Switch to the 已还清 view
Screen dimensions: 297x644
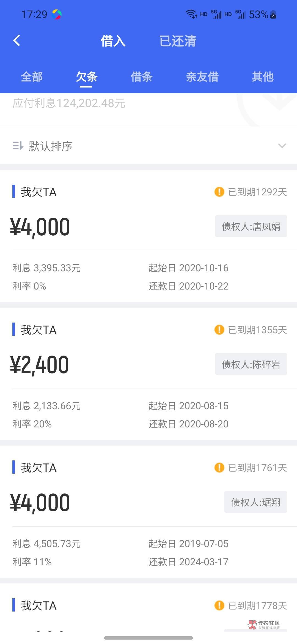[178, 41]
